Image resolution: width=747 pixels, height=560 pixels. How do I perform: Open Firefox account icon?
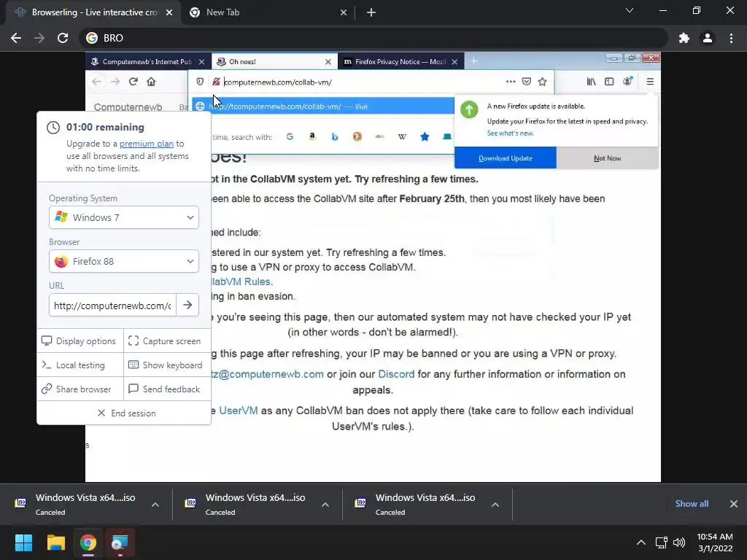(628, 81)
